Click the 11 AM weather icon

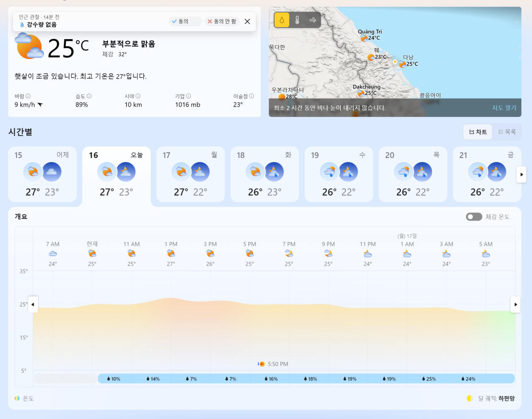[x=132, y=253]
